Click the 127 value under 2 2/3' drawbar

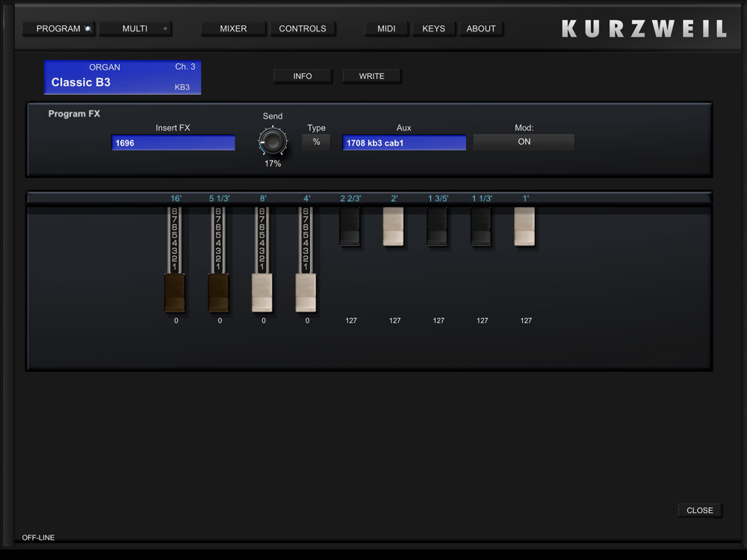coord(351,321)
